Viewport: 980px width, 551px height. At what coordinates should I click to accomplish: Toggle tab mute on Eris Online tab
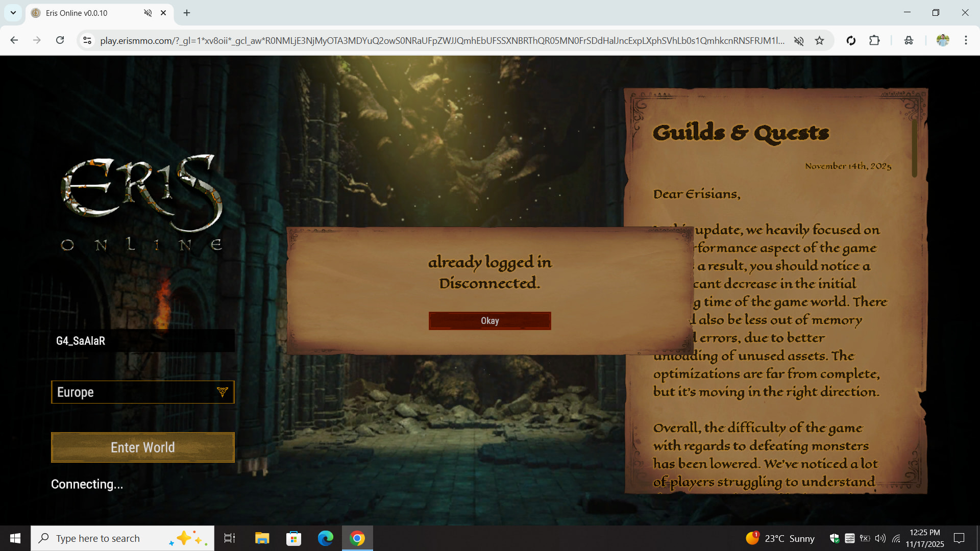tap(148, 13)
